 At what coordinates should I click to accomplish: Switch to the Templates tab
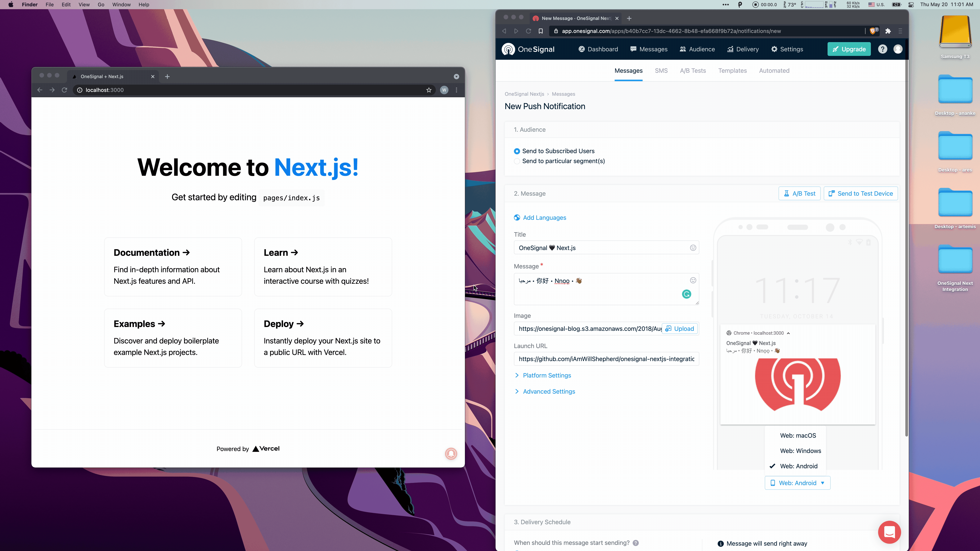pyautogui.click(x=732, y=71)
